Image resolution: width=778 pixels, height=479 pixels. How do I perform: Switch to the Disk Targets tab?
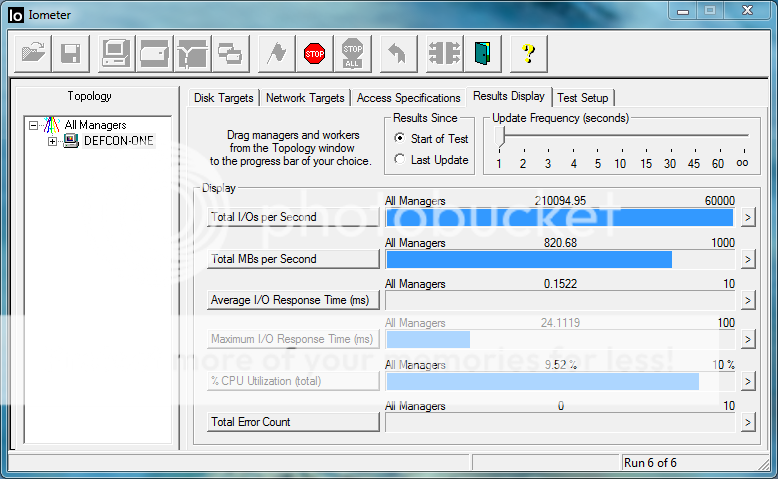pos(224,98)
